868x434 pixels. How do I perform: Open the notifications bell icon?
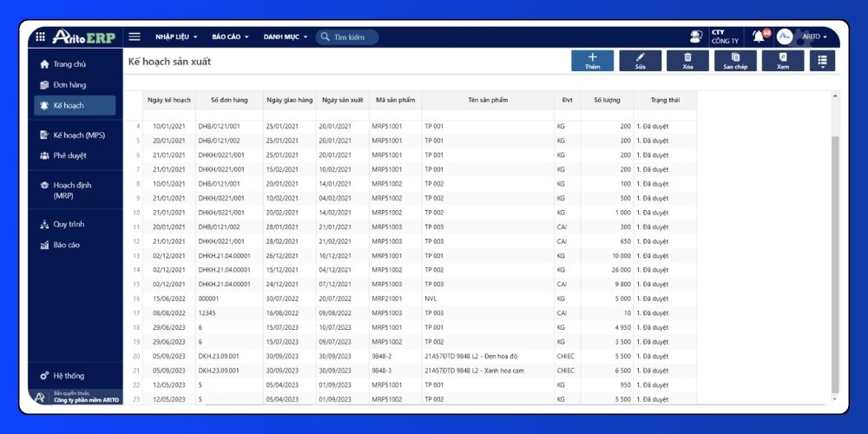pyautogui.click(x=759, y=36)
